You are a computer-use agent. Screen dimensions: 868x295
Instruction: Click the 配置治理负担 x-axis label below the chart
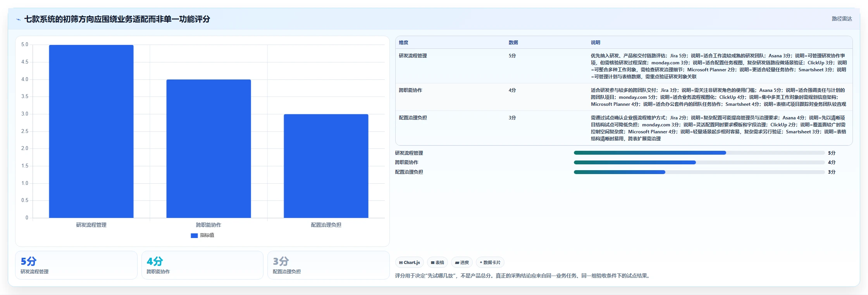coord(326,225)
